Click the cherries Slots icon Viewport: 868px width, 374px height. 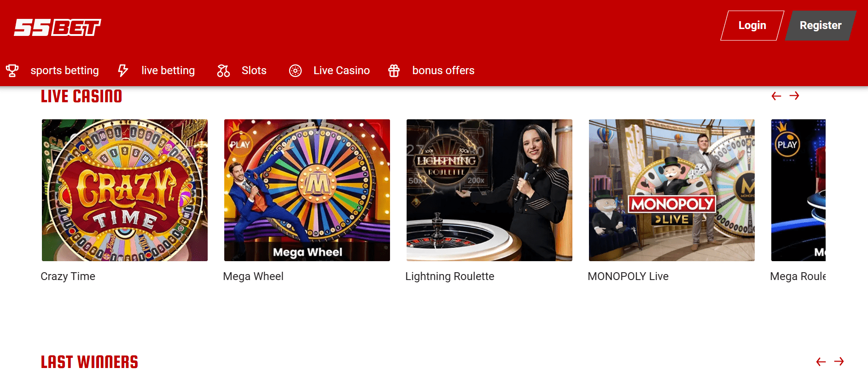pos(223,70)
